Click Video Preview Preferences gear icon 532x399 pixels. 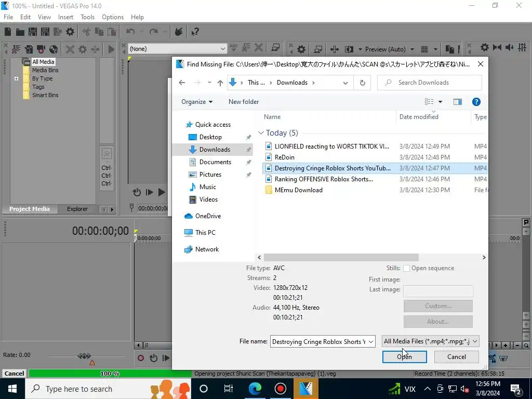(x=301, y=49)
